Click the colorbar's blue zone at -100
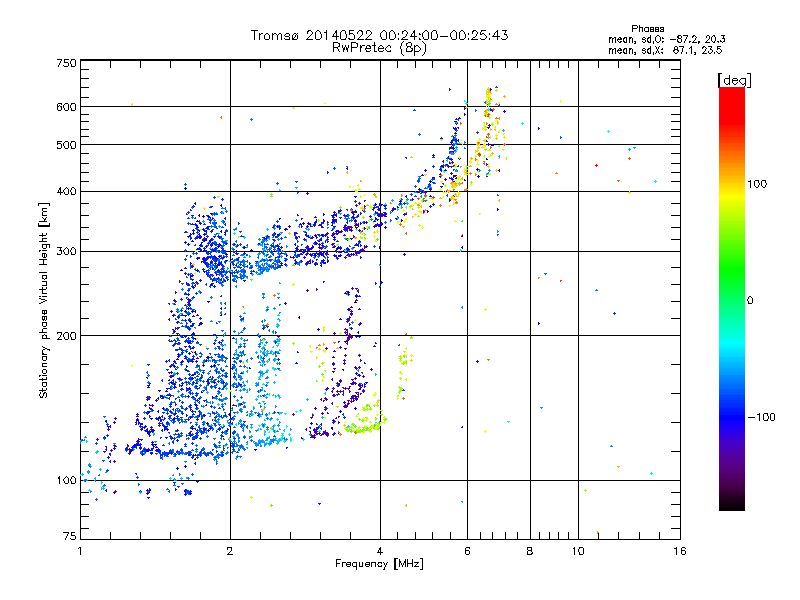Viewport: 800px width, 600px height. 732,417
